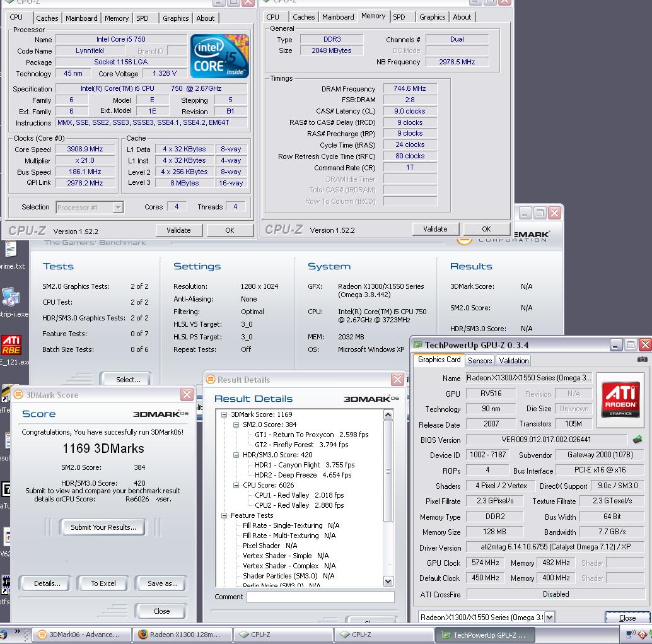Collapse the Feature Tests node
This screenshot has width=652, height=644.
pyautogui.click(x=224, y=515)
